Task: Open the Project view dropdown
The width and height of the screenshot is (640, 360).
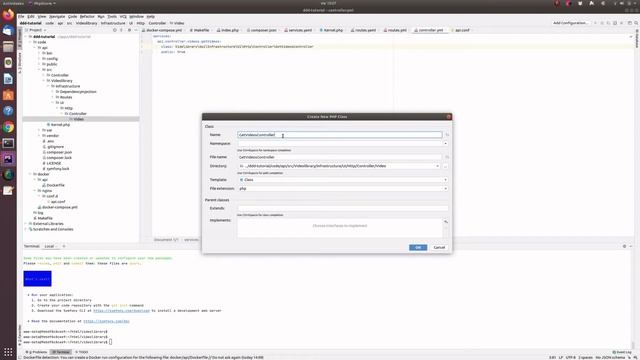Action: [x=36, y=30]
